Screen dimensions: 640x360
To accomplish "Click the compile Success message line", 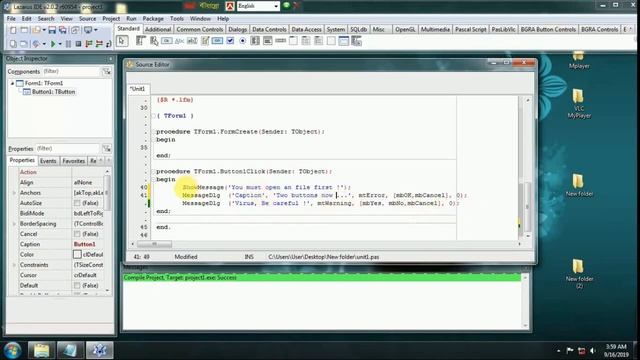I will point(322,278).
